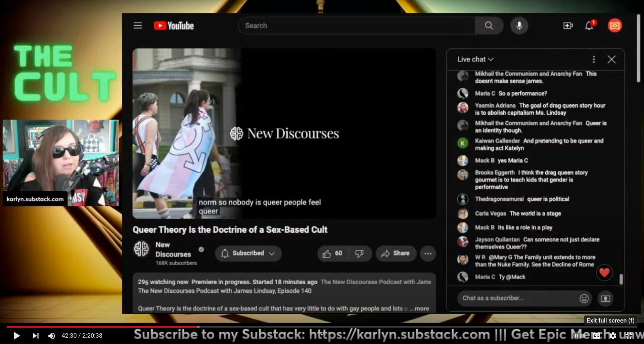Click the karlyn.substack.com label
The width and height of the screenshot is (644, 344).
point(35,199)
